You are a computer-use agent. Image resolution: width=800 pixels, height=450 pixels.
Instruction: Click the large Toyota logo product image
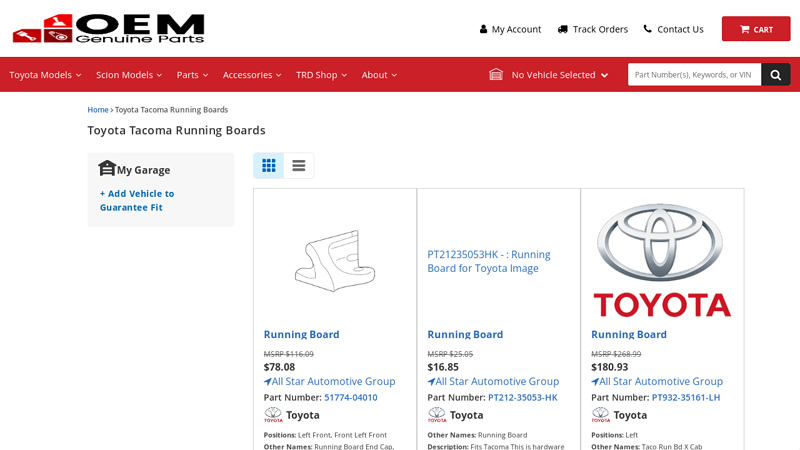[x=662, y=260]
